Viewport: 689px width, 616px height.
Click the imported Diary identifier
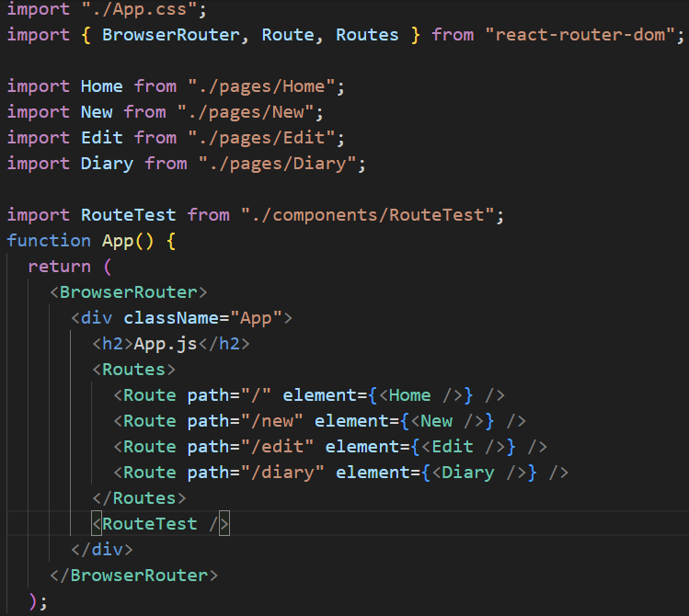[x=107, y=164]
